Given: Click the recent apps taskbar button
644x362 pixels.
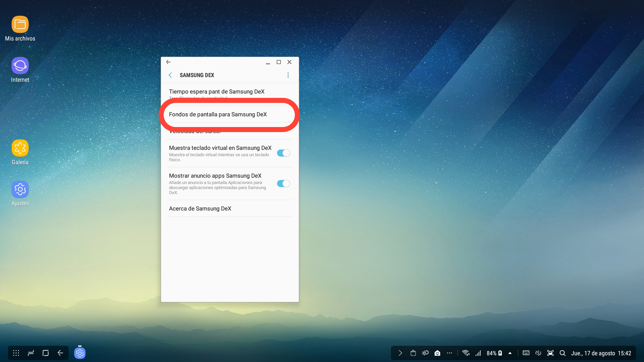Looking at the screenshot, I should click(31, 353).
